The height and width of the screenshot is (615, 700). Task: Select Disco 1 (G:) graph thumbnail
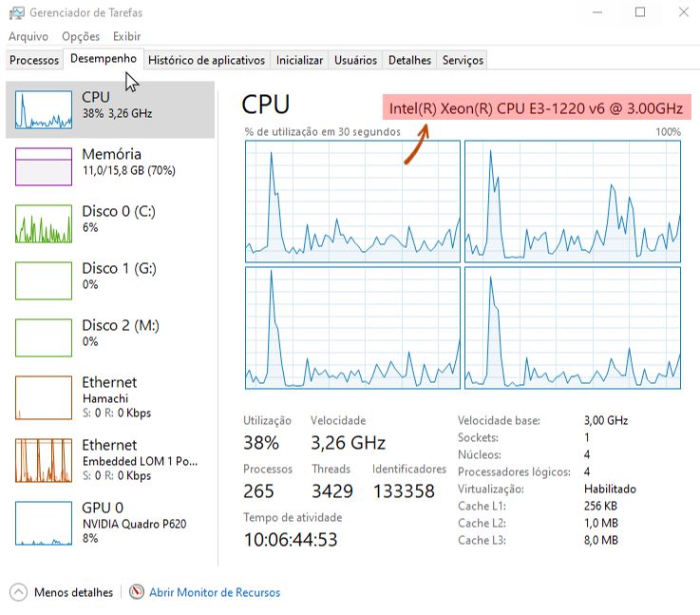tap(44, 280)
